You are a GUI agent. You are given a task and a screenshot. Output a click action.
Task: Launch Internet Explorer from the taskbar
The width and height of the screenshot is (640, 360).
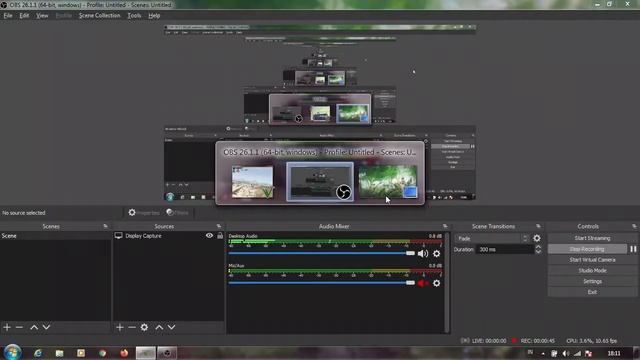(38, 353)
